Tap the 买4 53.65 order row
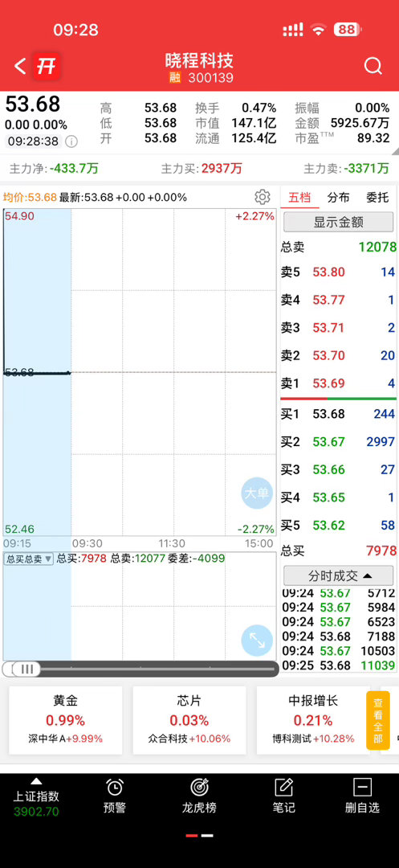The height and width of the screenshot is (868, 399). [x=338, y=497]
